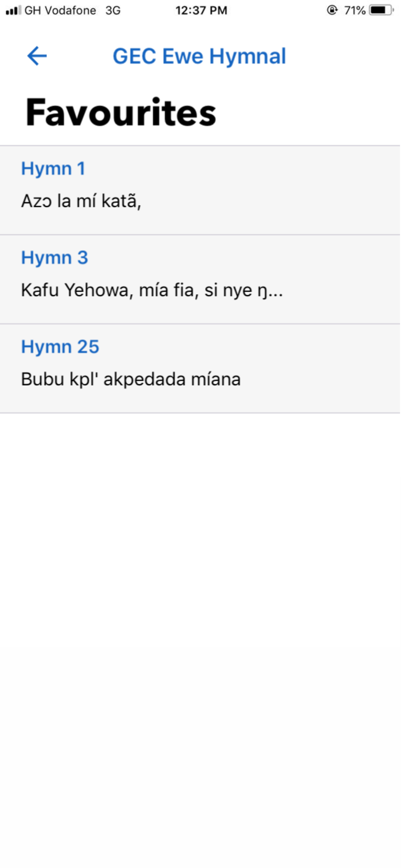Image resolution: width=401 pixels, height=868 pixels.
Task: Tap the rotation lock status icon
Action: click(332, 10)
